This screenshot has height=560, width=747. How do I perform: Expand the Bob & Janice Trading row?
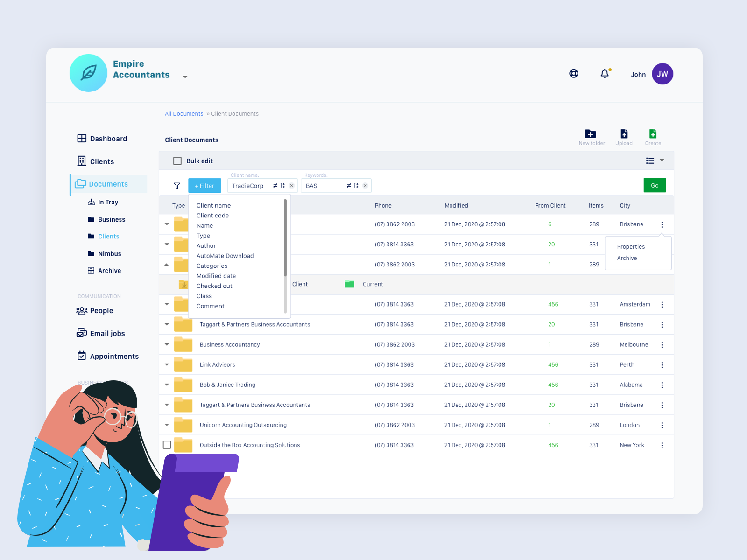[167, 385]
